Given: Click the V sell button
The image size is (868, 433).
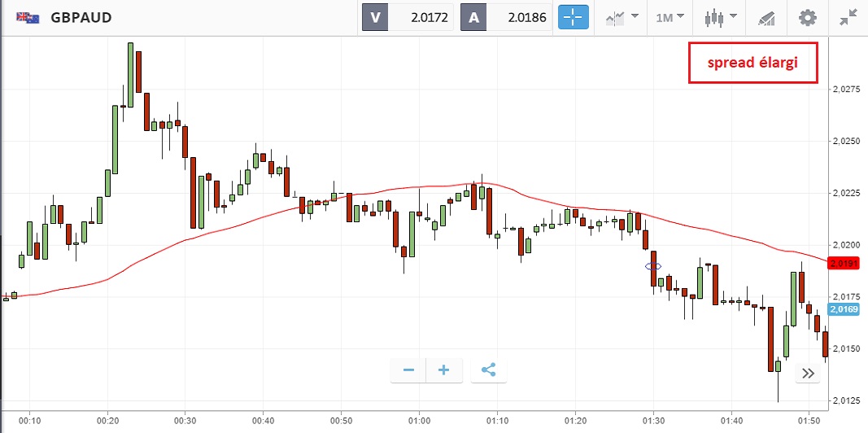Looking at the screenshot, I should (375, 17).
